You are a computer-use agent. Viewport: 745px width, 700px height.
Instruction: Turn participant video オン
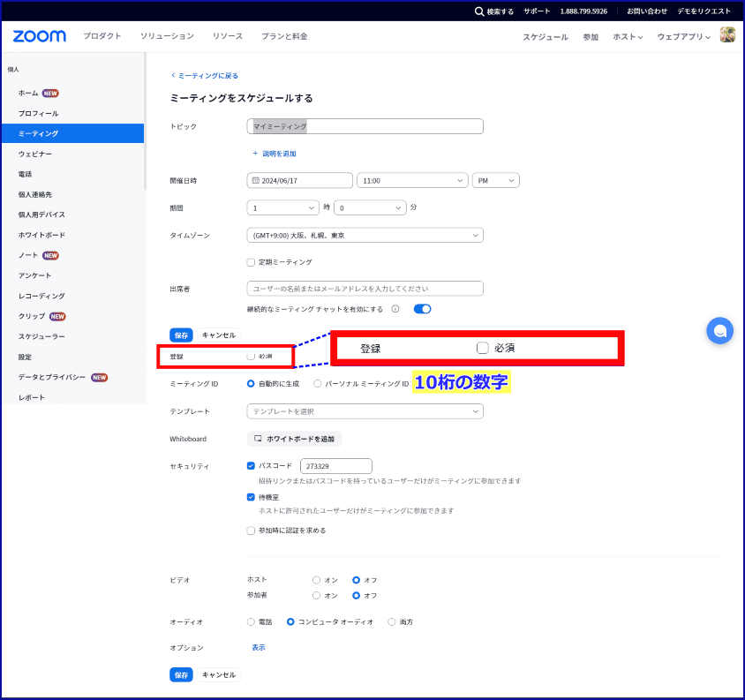[316, 596]
